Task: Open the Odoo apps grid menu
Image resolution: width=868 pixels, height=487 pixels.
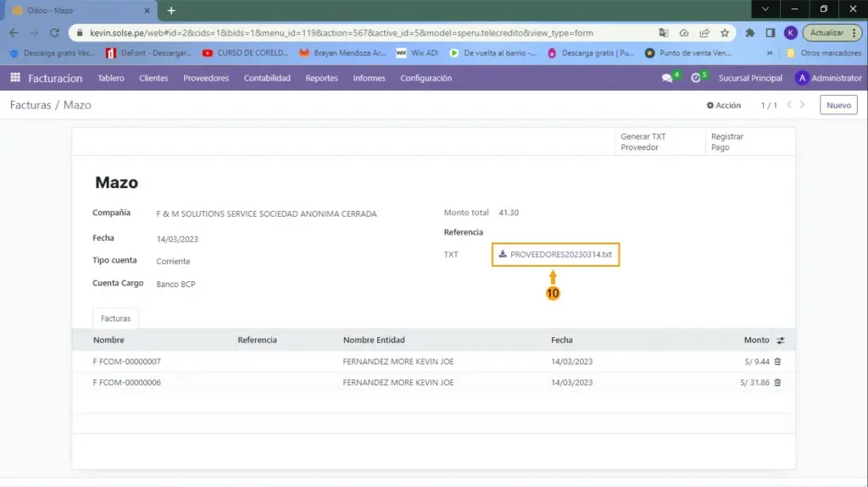Action: point(14,78)
